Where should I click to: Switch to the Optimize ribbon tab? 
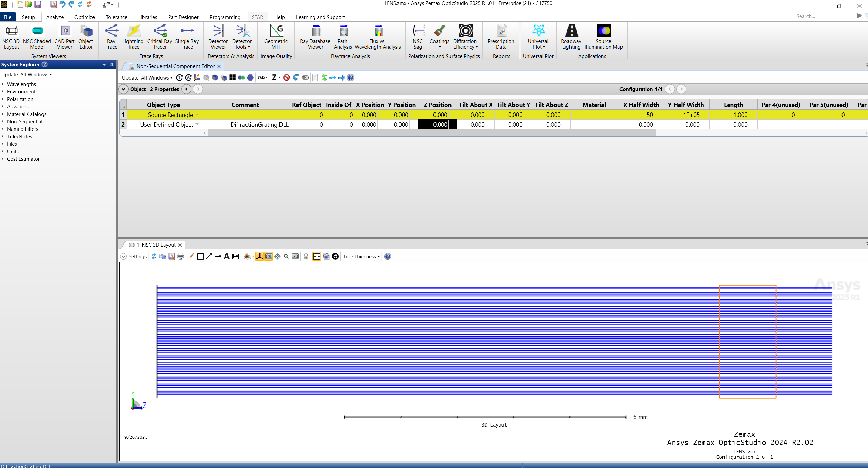pyautogui.click(x=84, y=17)
